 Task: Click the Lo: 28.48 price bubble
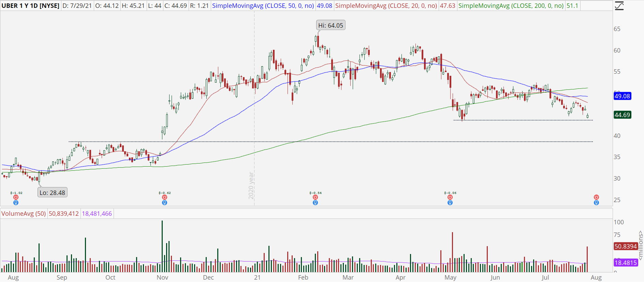point(52,193)
